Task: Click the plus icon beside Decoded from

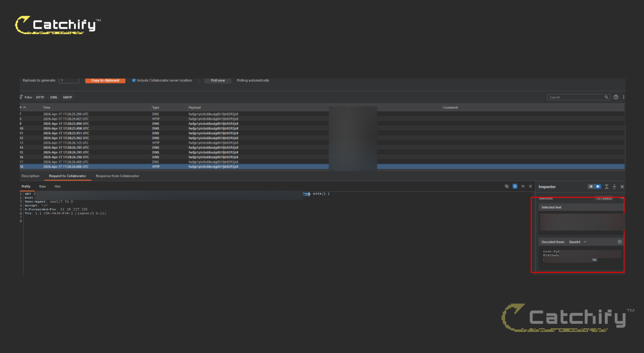Action: [x=619, y=242]
